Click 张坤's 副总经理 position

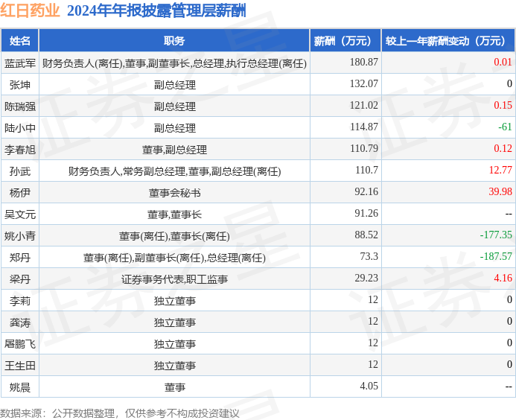(174, 85)
